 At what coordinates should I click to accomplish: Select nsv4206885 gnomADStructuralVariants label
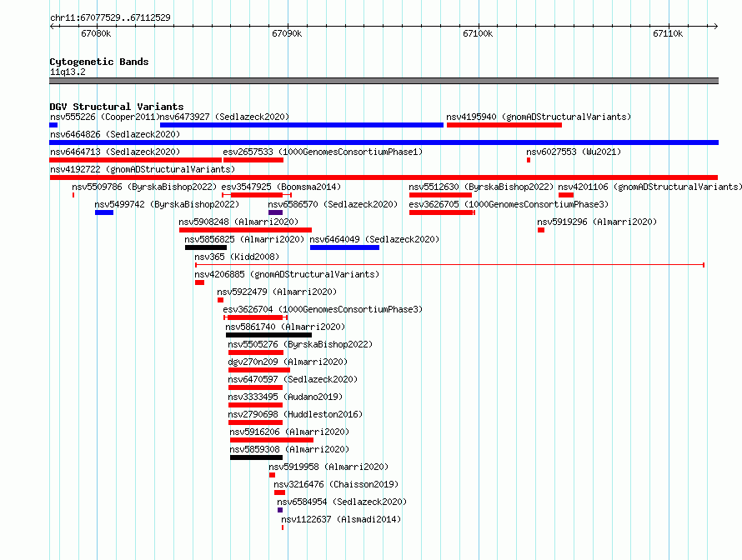tap(287, 274)
